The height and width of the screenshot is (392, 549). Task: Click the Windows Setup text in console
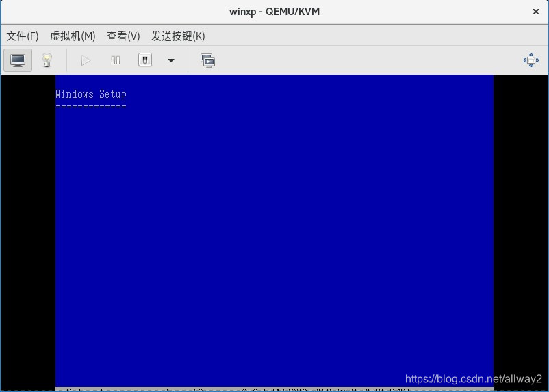(90, 94)
